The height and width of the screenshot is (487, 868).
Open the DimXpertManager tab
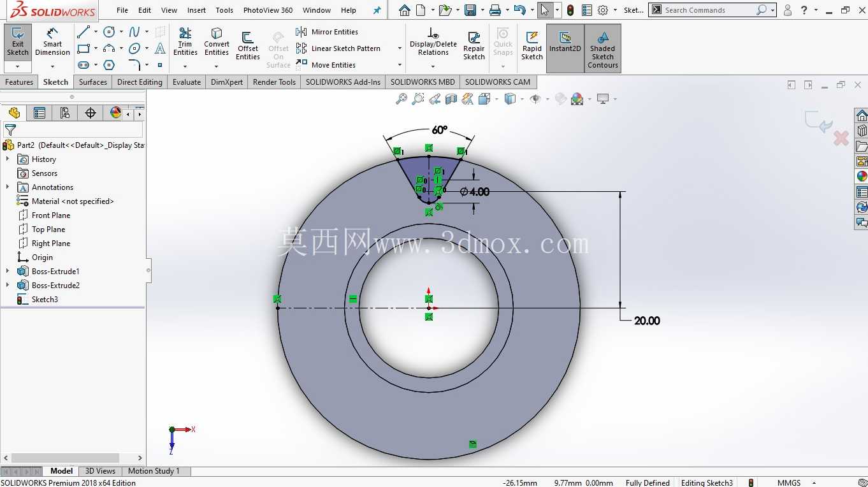pyautogui.click(x=90, y=113)
